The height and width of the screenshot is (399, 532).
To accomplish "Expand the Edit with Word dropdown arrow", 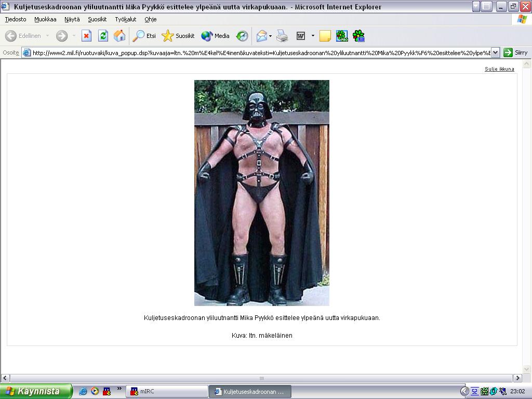I will [x=313, y=36].
